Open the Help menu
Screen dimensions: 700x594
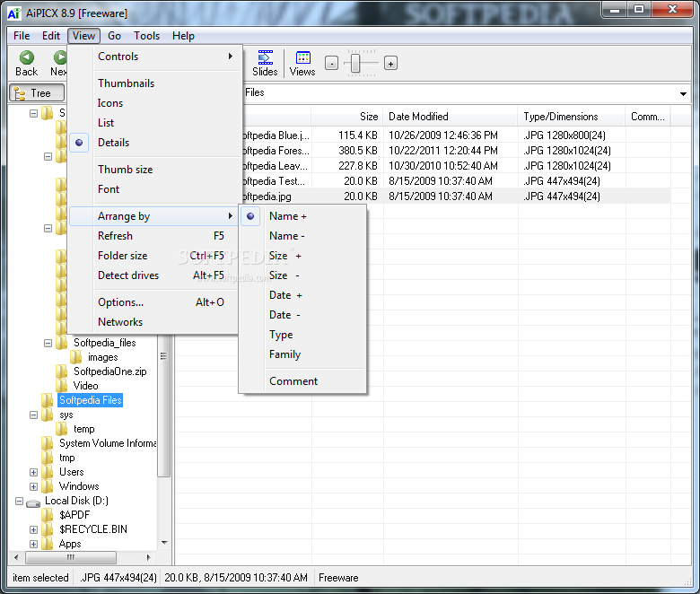pyautogui.click(x=183, y=36)
